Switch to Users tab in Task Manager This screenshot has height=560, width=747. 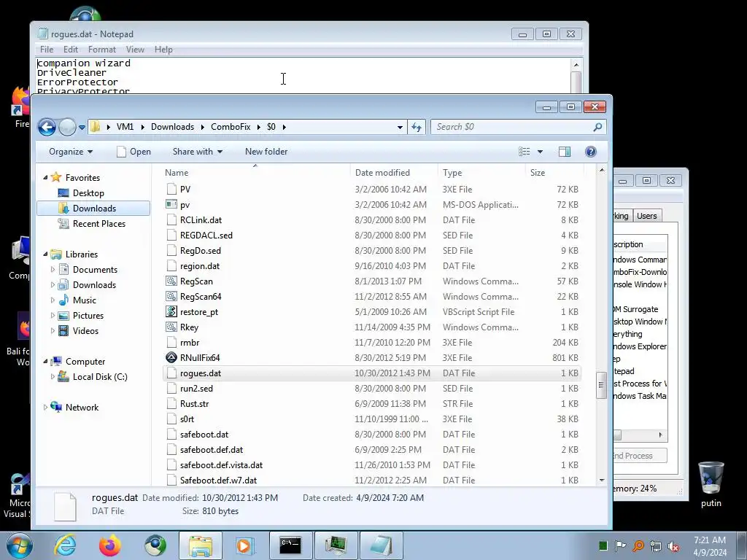646,216
